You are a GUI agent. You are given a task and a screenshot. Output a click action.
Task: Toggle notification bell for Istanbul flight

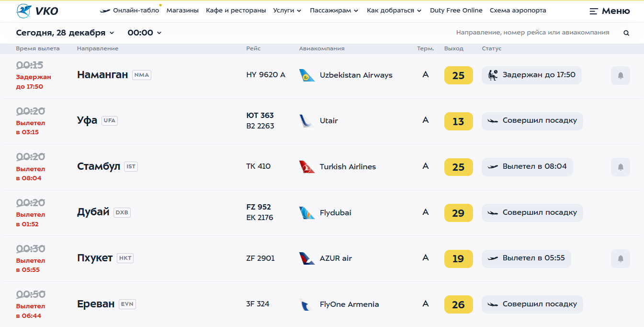[621, 167]
